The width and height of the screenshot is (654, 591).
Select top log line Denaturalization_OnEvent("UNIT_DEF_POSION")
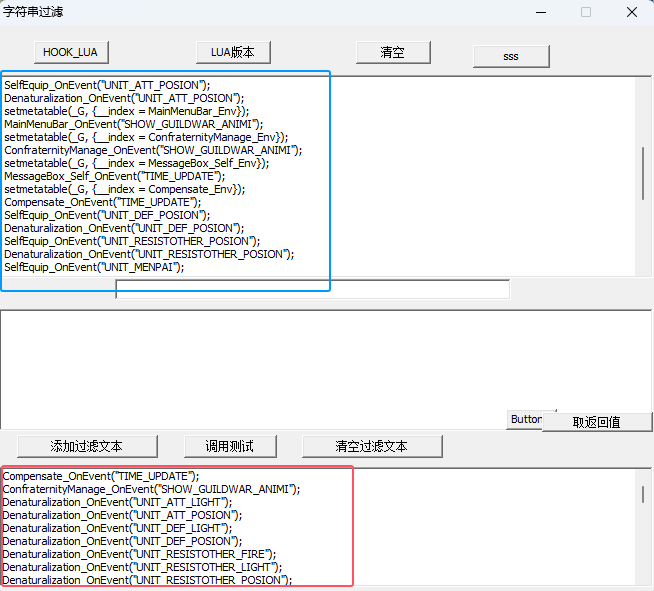tap(124, 228)
